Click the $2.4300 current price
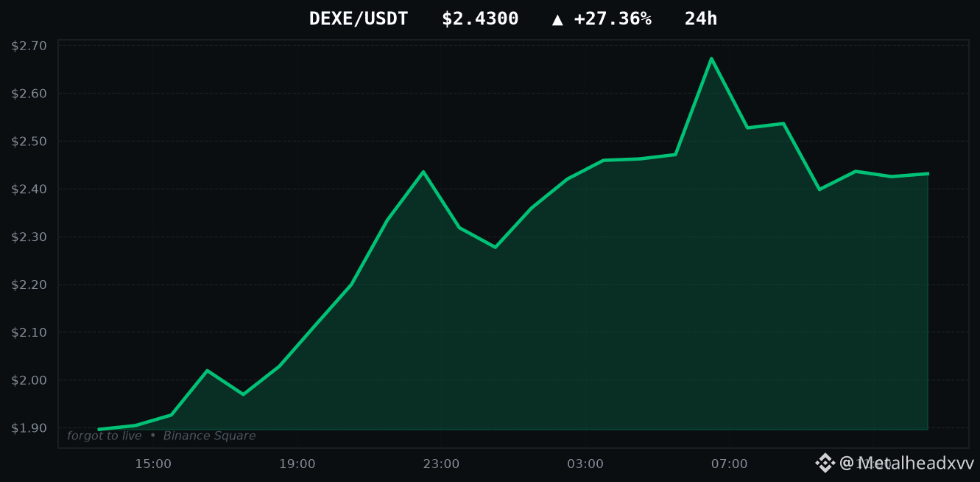 [480, 18]
